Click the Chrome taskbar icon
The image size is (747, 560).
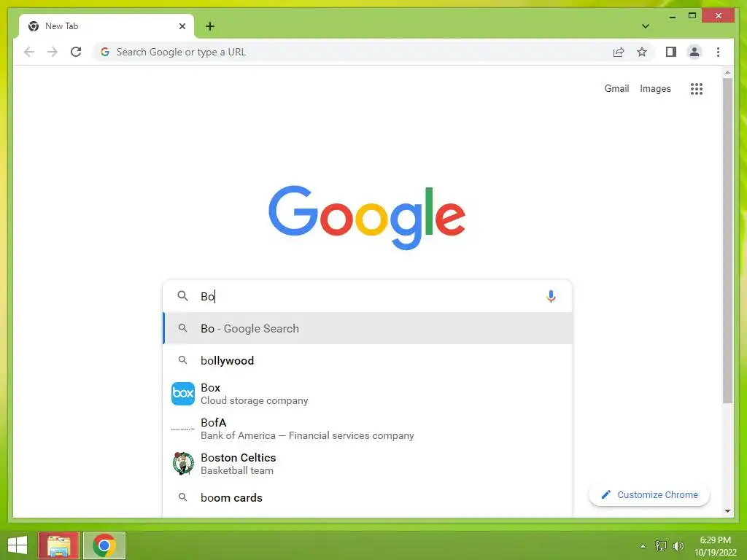104,545
